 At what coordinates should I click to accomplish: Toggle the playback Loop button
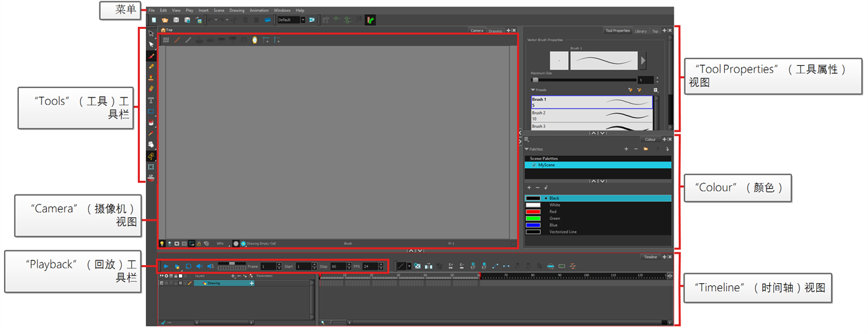point(188,266)
